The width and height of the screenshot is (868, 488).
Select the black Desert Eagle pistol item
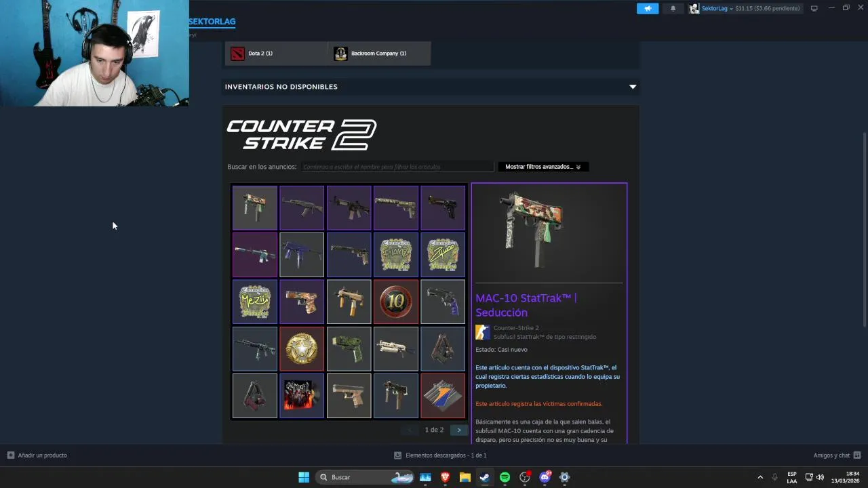point(443,208)
